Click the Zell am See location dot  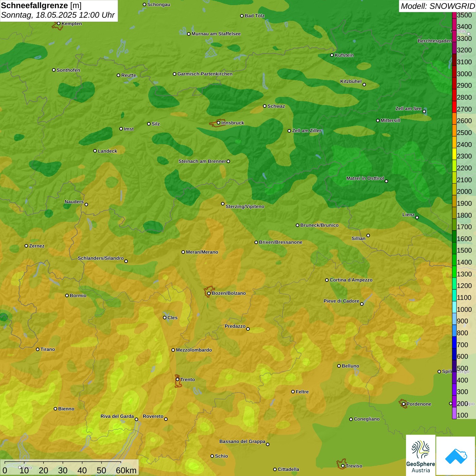(424, 112)
